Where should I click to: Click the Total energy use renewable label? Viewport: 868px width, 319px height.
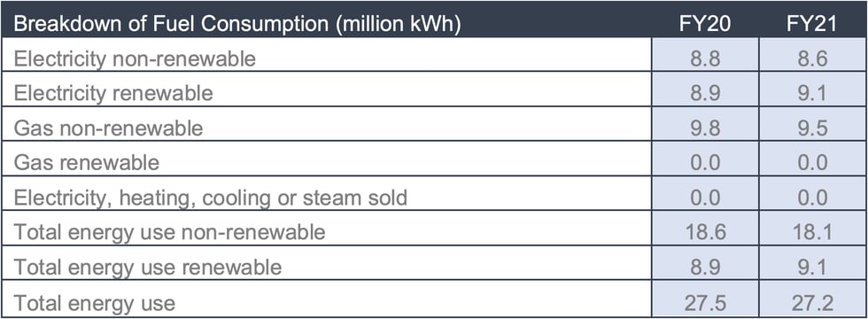pyautogui.click(x=148, y=268)
